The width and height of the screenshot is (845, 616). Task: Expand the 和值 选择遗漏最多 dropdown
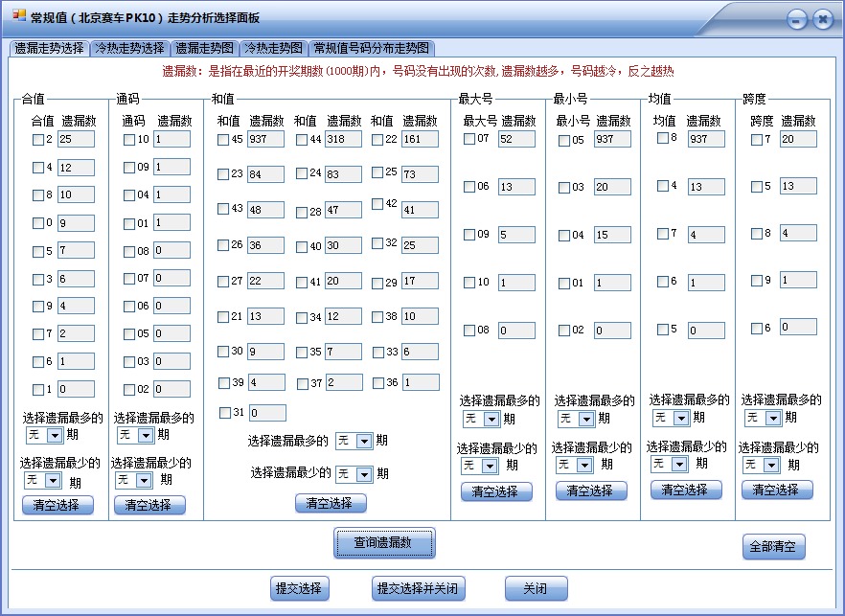354,441
